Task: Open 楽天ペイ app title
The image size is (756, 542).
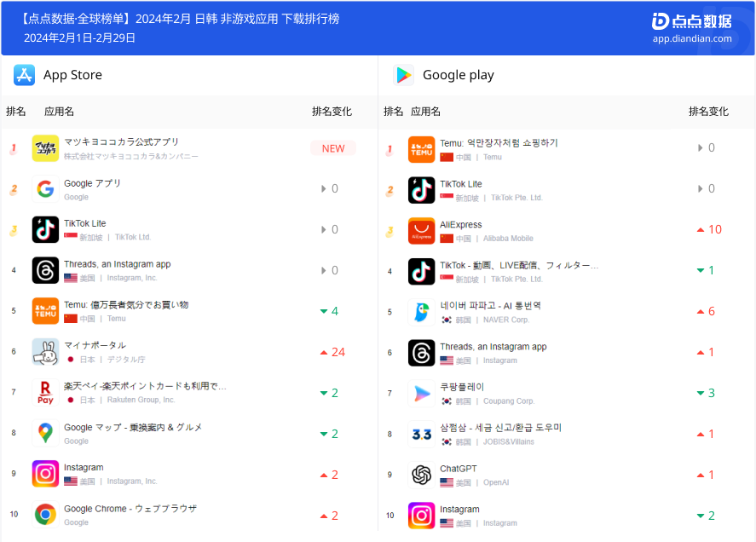Action: tap(145, 386)
